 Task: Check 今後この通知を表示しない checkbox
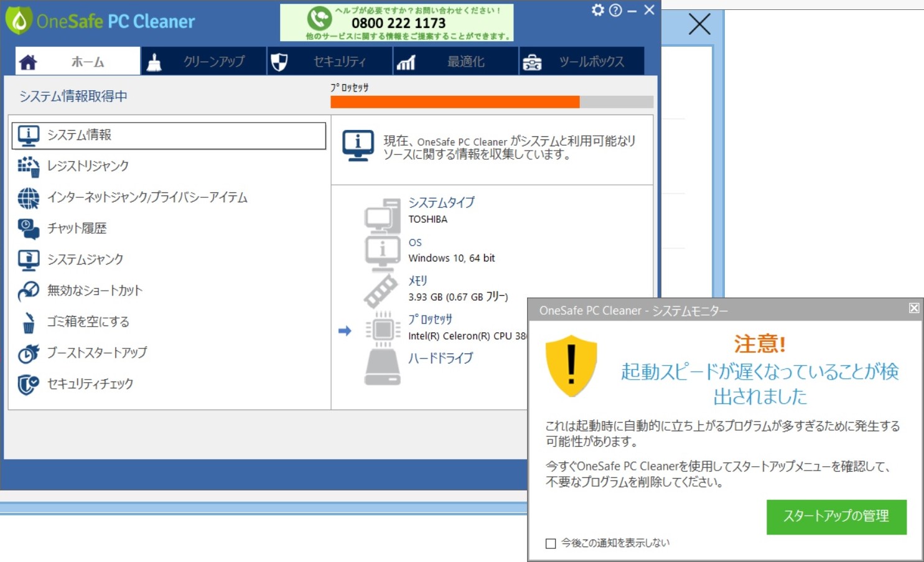pos(551,543)
